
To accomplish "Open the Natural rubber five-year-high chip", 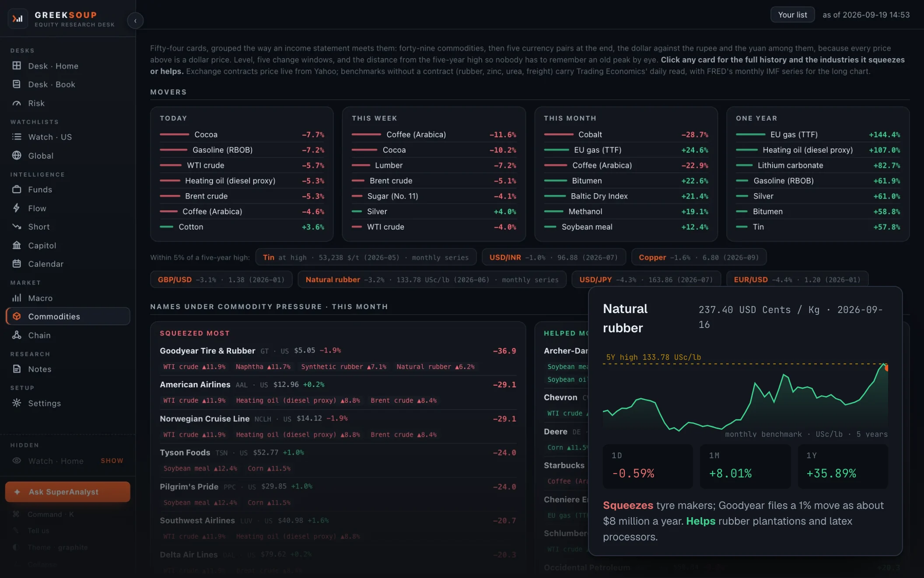I will pyautogui.click(x=432, y=279).
